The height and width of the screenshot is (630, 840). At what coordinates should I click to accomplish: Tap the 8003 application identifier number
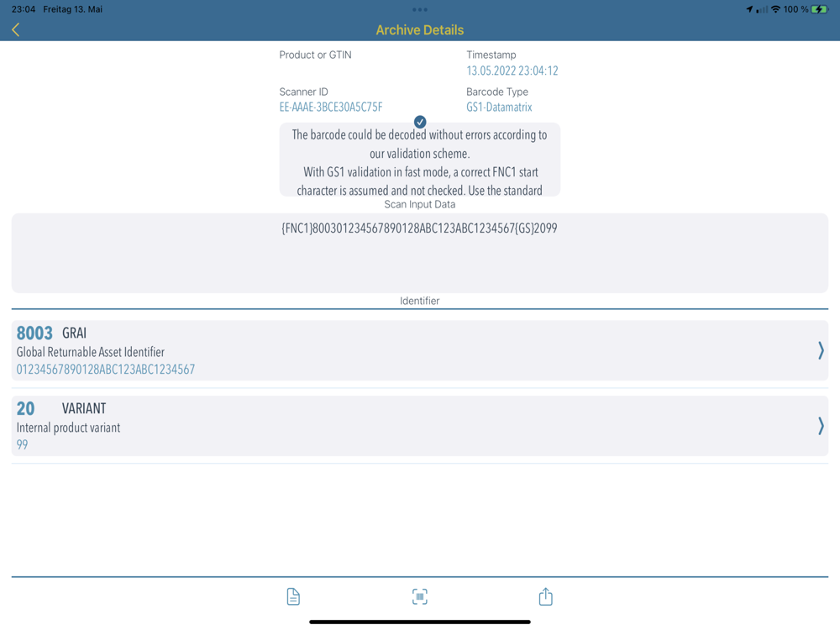pyautogui.click(x=34, y=333)
